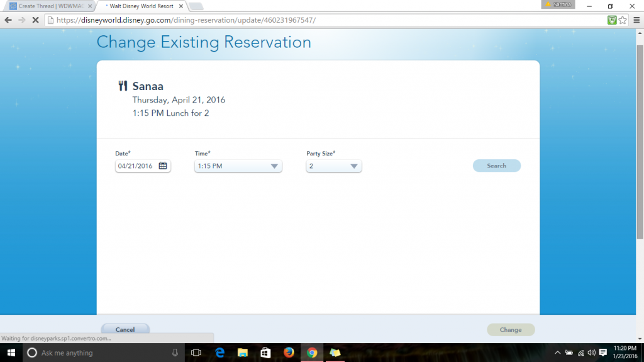Click the Change button
Viewport: 644px width, 362px height.
[x=511, y=329]
